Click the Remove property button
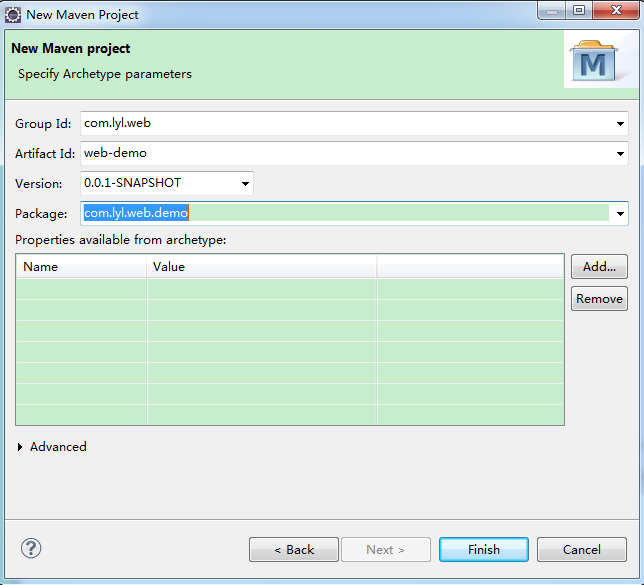The height and width of the screenshot is (585, 644). click(x=599, y=299)
